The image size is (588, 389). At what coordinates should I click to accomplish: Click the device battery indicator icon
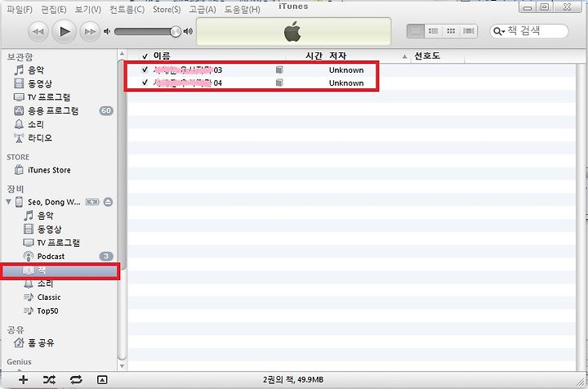(92, 202)
